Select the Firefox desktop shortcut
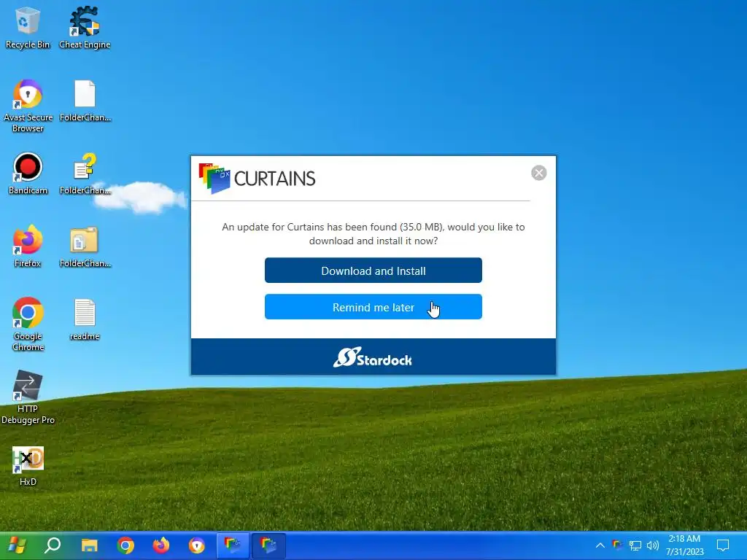The height and width of the screenshot is (560, 747). pos(27,246)
